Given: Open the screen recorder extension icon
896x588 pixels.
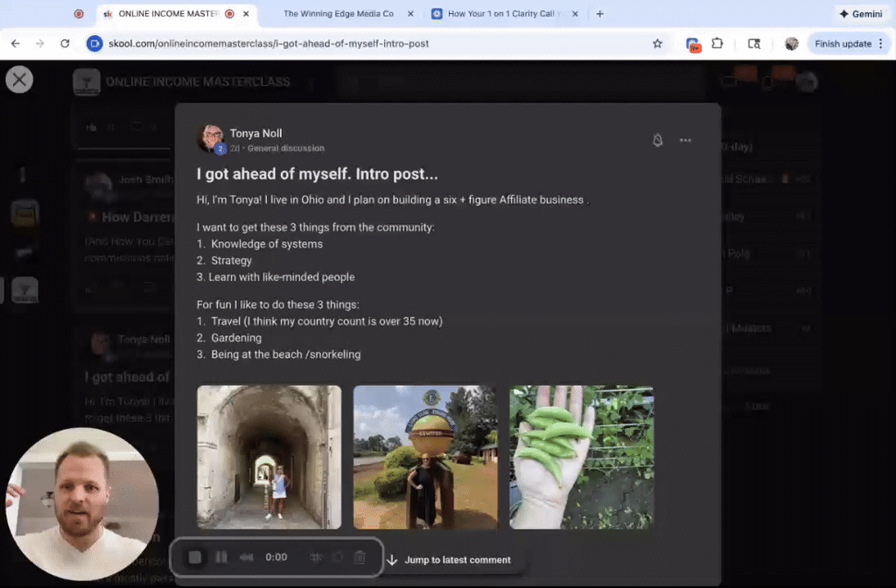Looking at the screenshot, I should (x=693, y=44).
